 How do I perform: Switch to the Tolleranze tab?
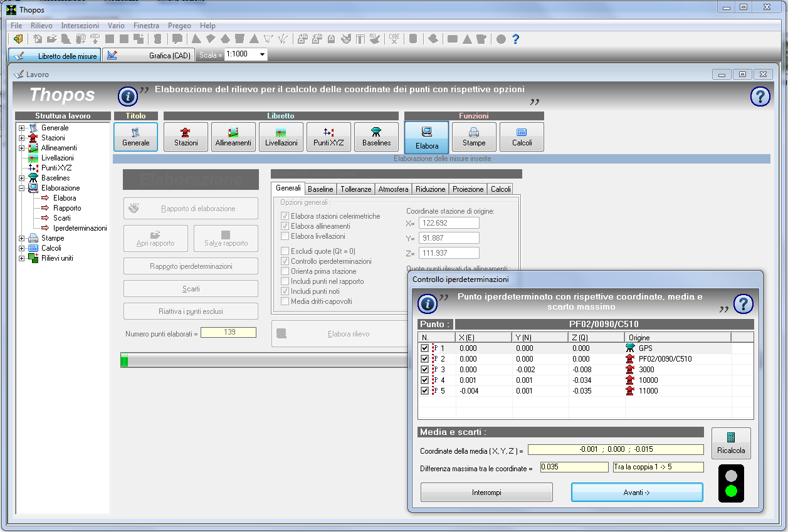pos(355,189)
